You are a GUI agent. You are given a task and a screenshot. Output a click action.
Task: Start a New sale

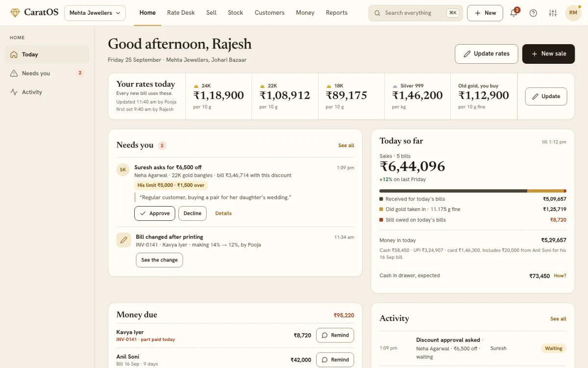(x=548, y=54)
